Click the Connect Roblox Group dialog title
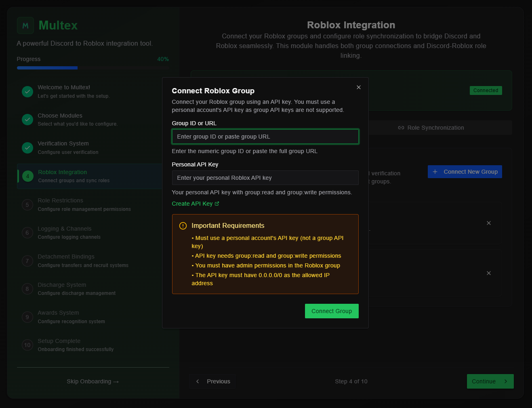The image size is (532, 408). tap(213, 91)
